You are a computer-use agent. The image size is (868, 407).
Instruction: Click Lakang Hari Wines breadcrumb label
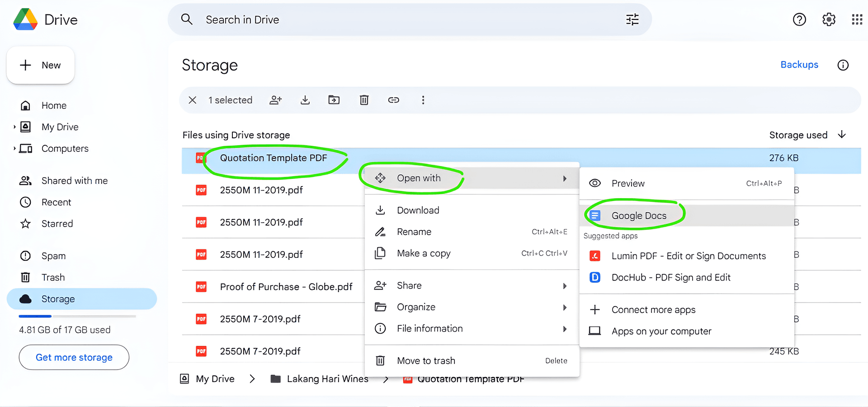(x=328, y=379)
